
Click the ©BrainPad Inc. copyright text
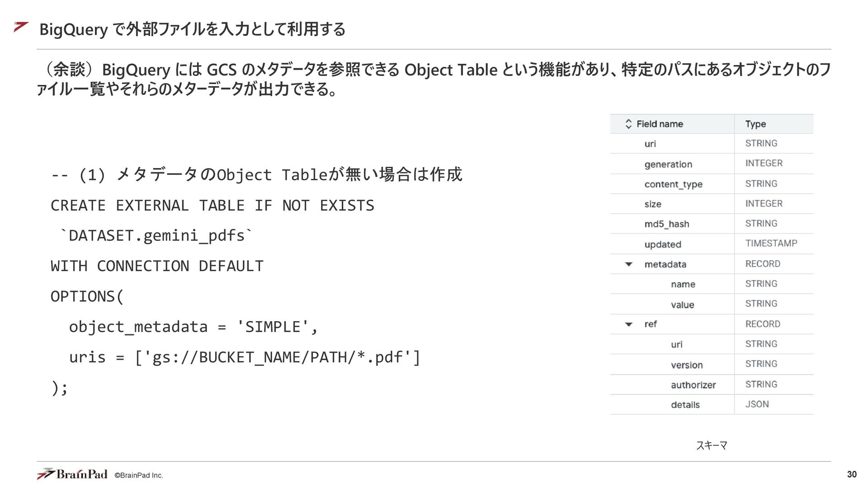pyautogui.click(x=139, y=475)
